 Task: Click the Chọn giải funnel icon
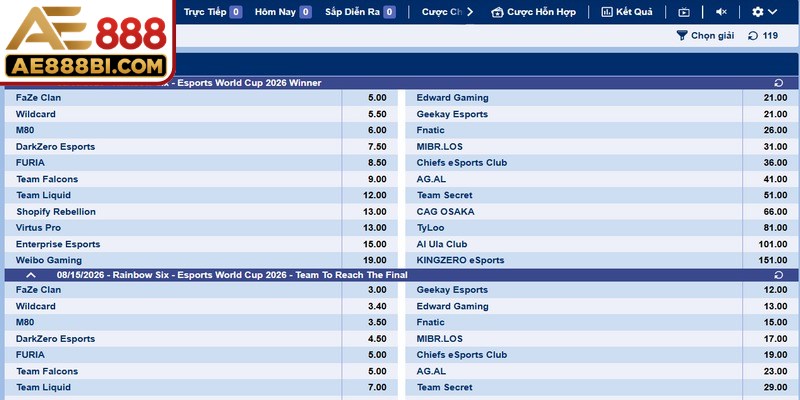(682, 35)
